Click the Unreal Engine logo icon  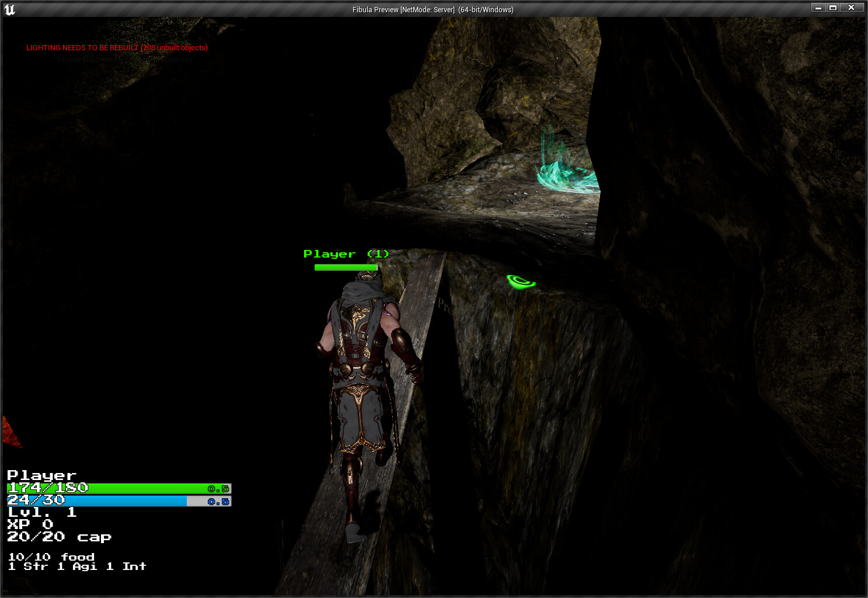(9, 9)
